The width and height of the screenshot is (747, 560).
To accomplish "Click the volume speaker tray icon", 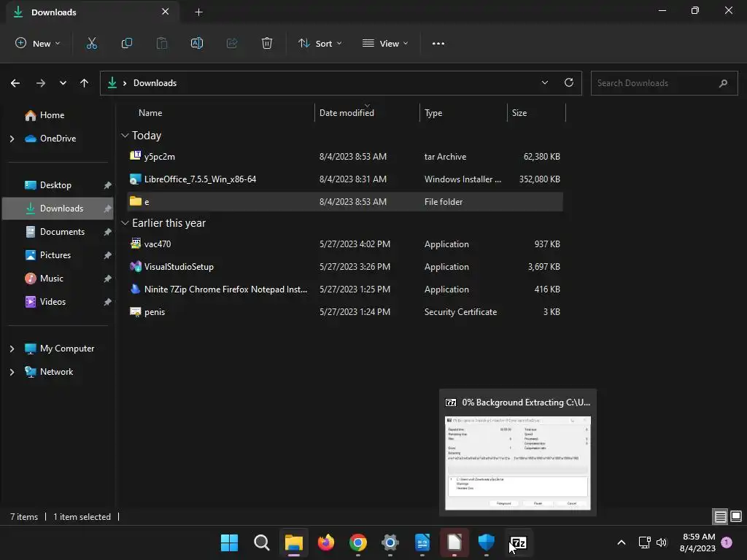I will point(662,542).
